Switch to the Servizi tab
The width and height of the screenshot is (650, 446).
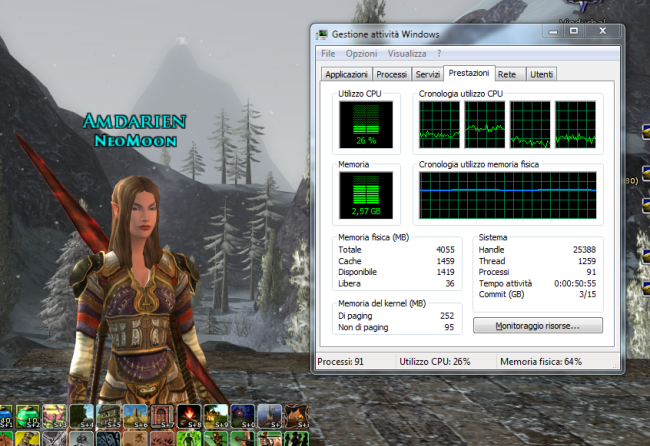[428, 74]
